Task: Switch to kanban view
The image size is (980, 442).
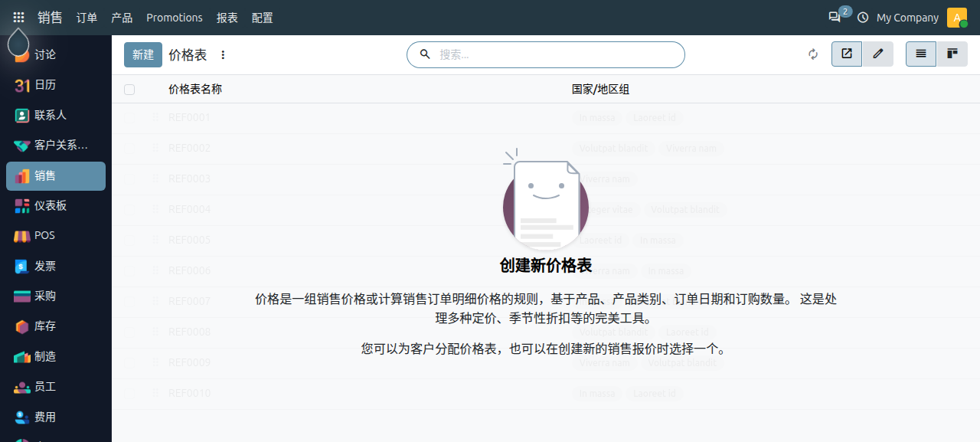Action: (952, 54)
